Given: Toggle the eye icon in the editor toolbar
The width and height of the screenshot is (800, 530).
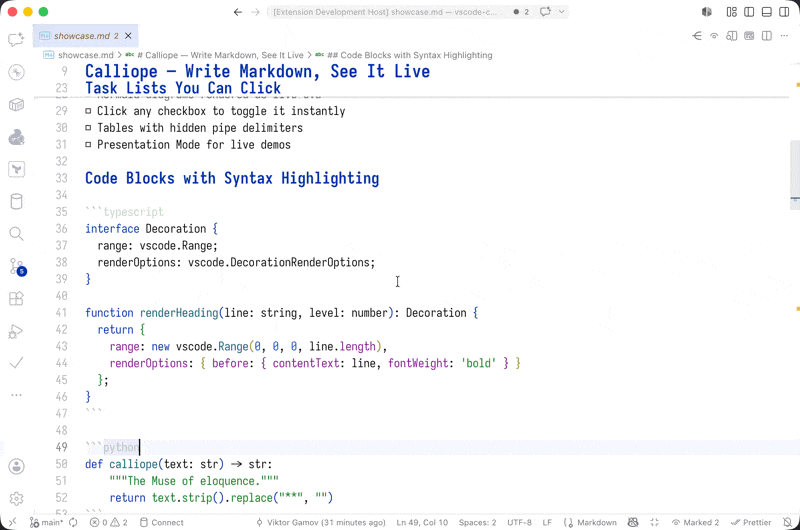Looking at the screenshot, I should [714, 36].
